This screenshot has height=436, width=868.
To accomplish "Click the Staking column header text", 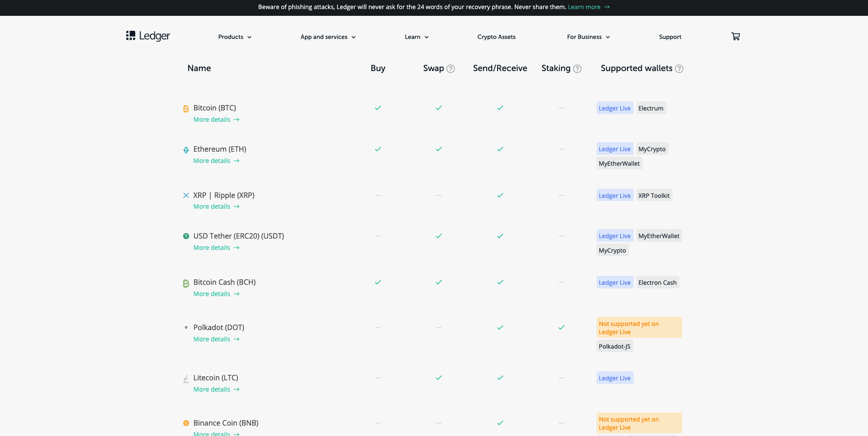I will click(x=556, y=68).
